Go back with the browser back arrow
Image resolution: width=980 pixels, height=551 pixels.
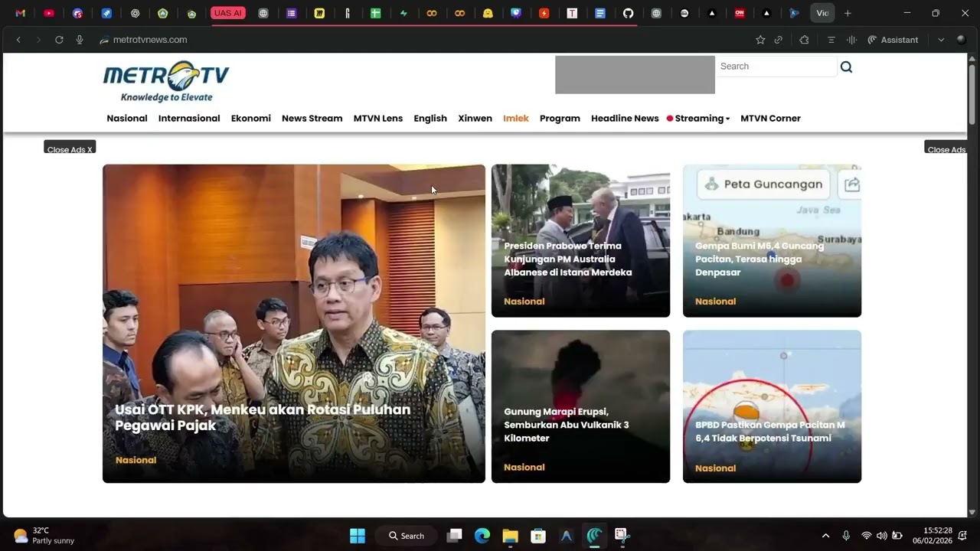click(18, 40)
